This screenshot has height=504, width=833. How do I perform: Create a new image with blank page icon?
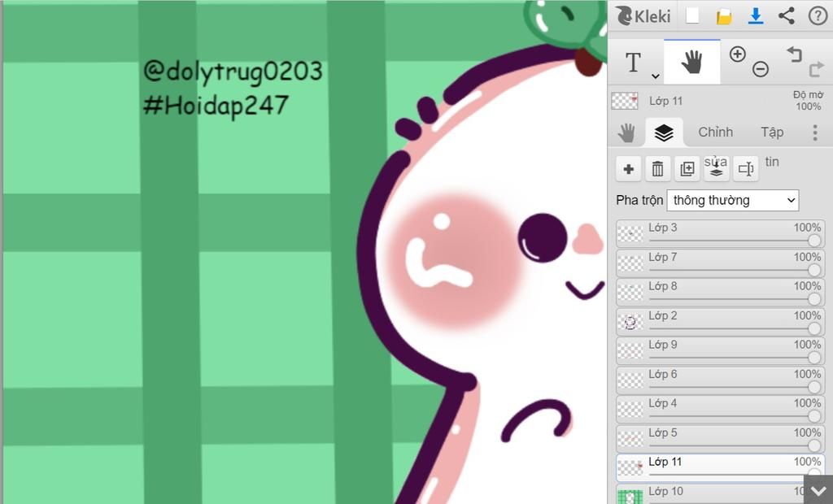click(692, 16)
